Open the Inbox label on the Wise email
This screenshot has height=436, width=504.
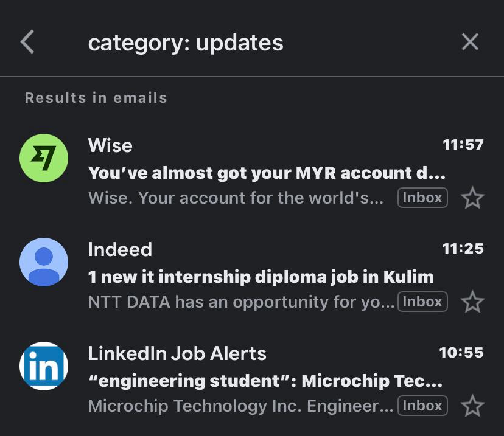[x=422, y=198]
